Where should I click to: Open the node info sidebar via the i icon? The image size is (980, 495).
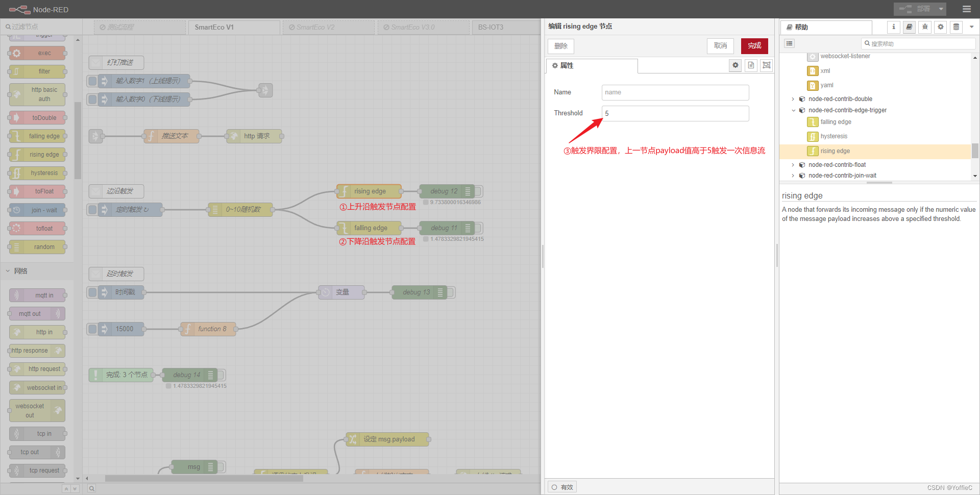(x=893, y=27)
